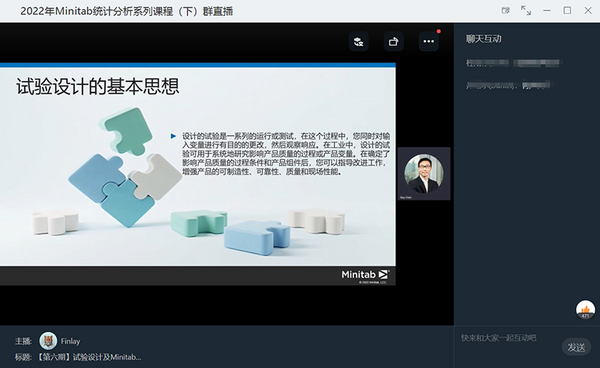This screenshot has width=600, height=368.
Task: Click the 发送 send button
Action: point(576,347)
